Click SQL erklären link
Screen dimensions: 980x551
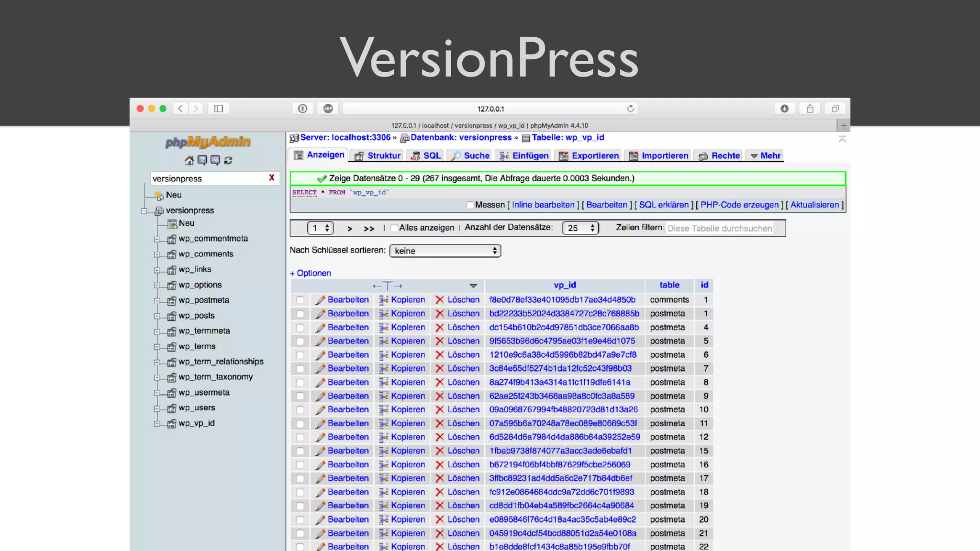[664, 205]
